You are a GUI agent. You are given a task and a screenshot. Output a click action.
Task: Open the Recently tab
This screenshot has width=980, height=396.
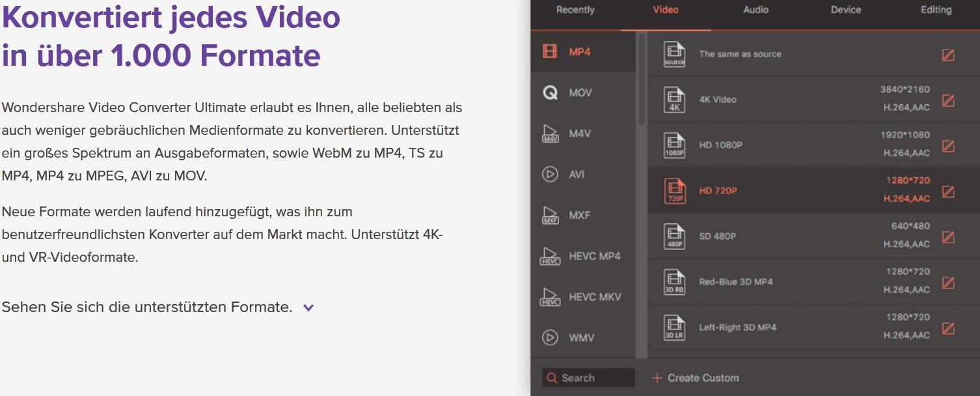575,10
